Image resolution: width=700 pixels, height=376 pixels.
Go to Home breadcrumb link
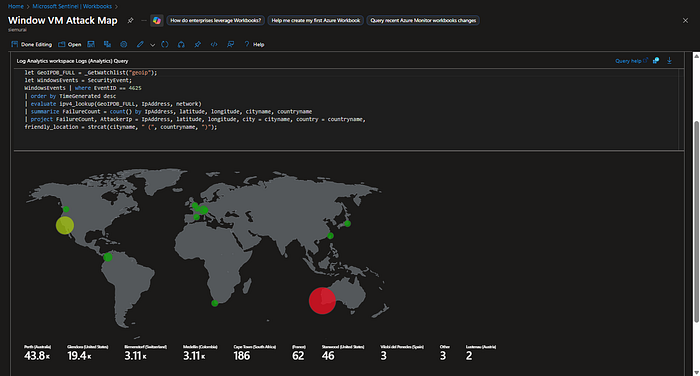tap(16, 6)
